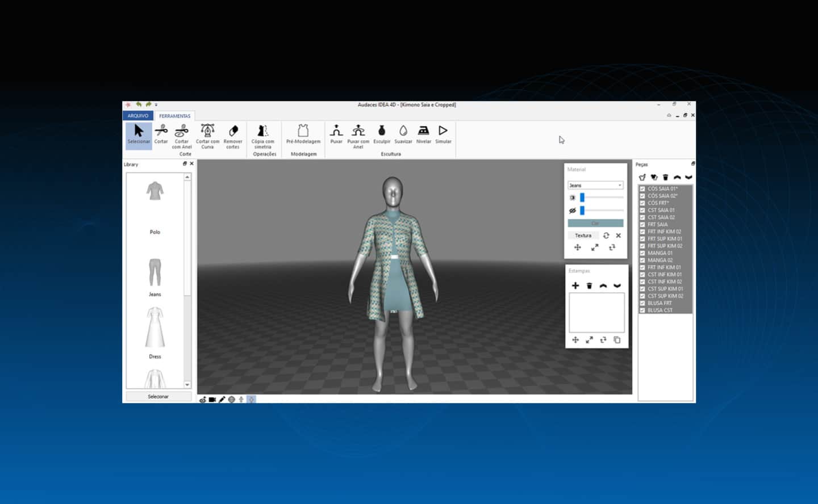Screen dimensions: 818x504
Task: Toggle the BLUSA CST checkbox
Action: pyautogui.click(x=642, y=310)
